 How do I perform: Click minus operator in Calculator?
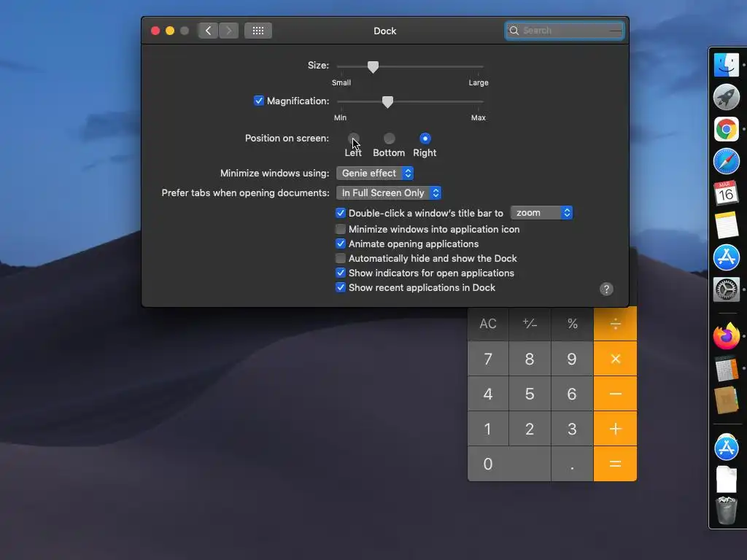(x=615, y=394)
